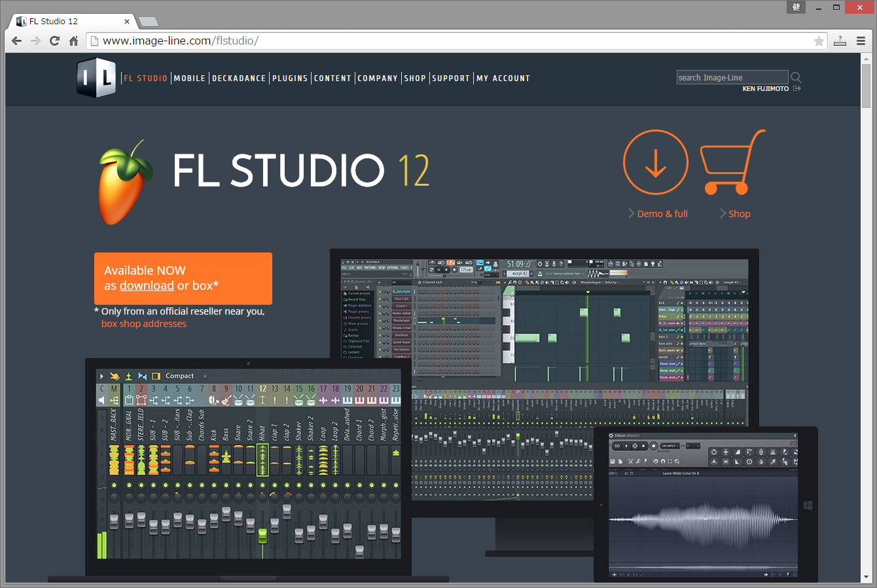Open the MY ACCOUNT menu item
The width and height of the screenshot is (877, 588).
[503, 78]
